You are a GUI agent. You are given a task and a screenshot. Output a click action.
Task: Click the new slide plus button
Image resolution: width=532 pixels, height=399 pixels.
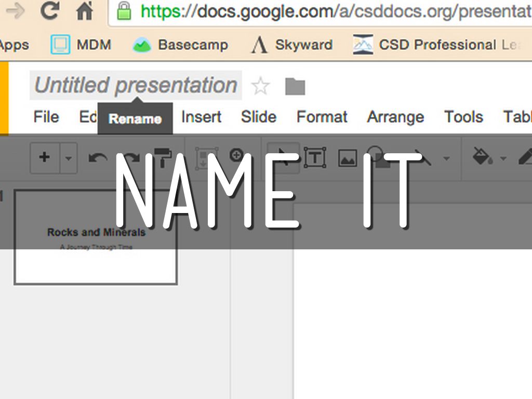click(x=45, y=157)
